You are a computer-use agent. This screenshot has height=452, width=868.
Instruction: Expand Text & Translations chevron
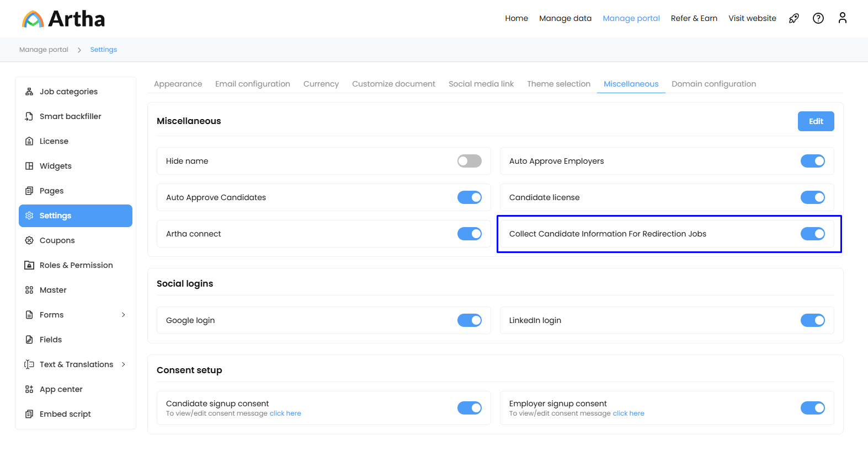click(x=123, y=364)
